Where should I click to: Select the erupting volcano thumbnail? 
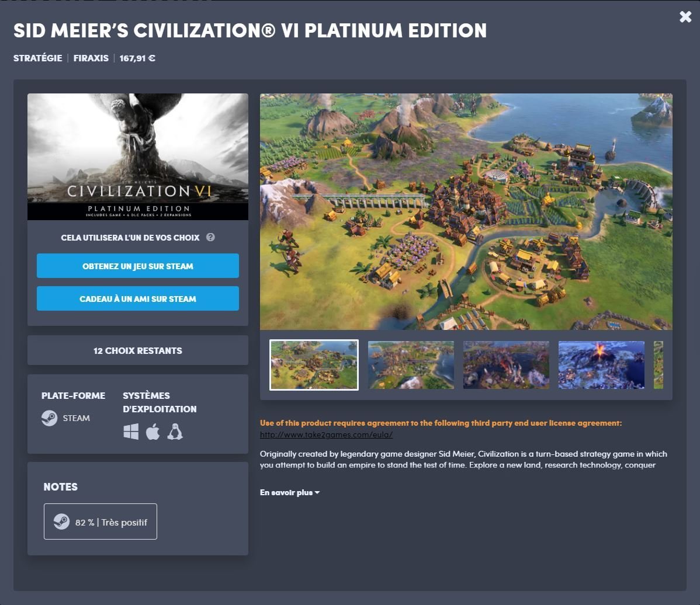click(601, 365)
